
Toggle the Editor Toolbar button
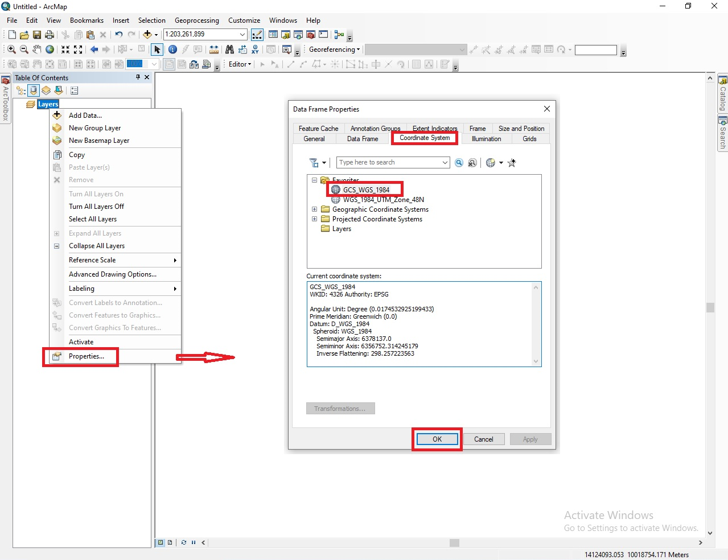pos(257,35)
